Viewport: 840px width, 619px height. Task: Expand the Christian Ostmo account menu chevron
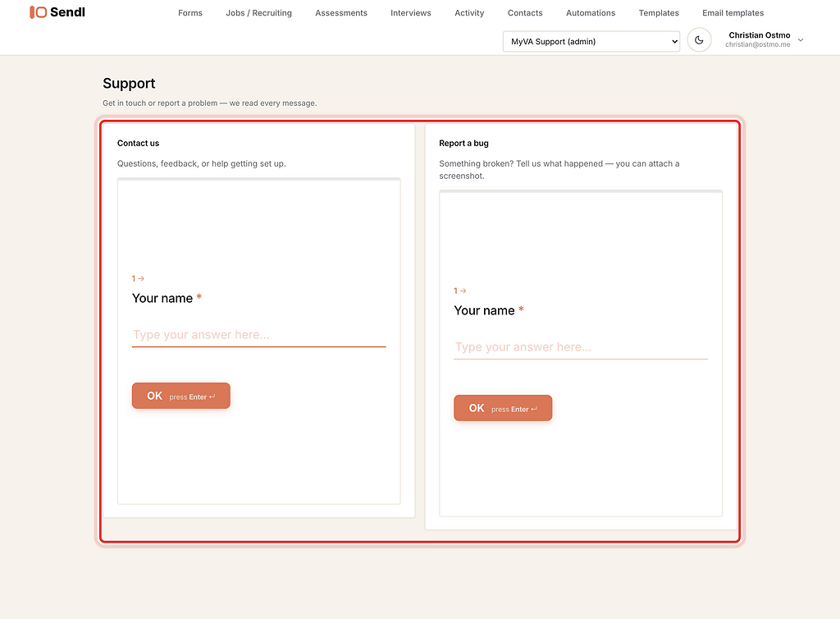tap(801, 40)
